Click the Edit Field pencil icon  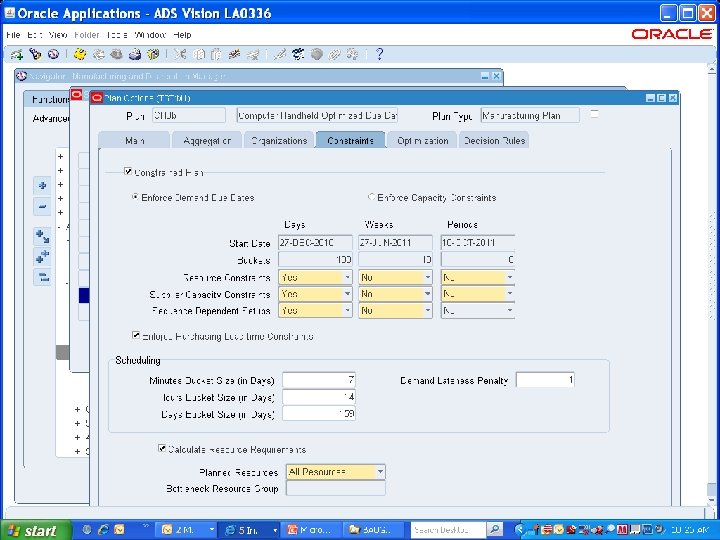[x=280, y=55]
